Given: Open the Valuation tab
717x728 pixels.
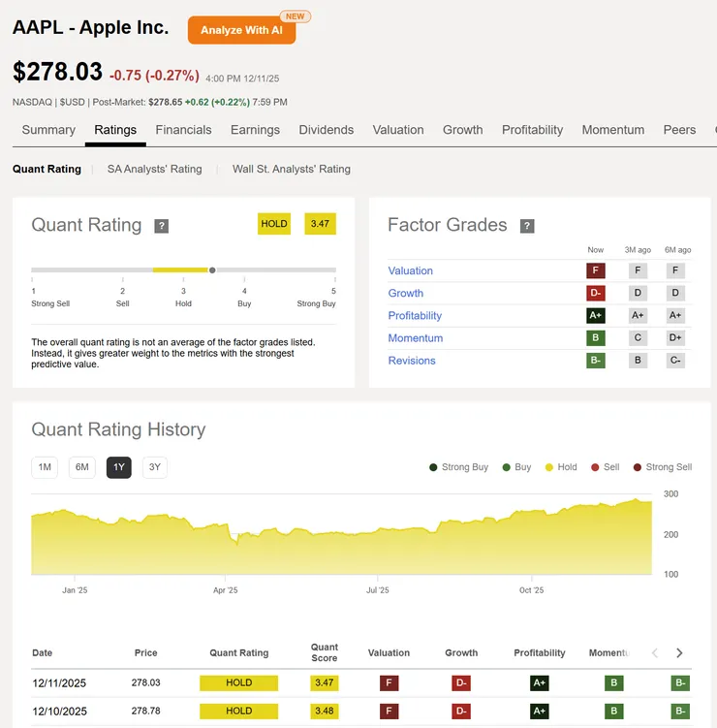Looking at the screenshot, I should 398,130.
